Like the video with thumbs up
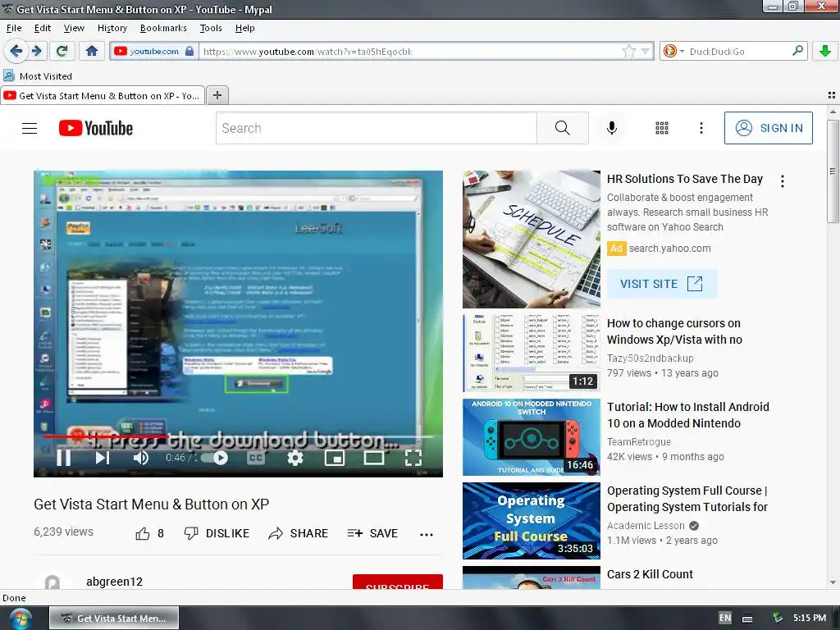 click(x=143, y=533)
